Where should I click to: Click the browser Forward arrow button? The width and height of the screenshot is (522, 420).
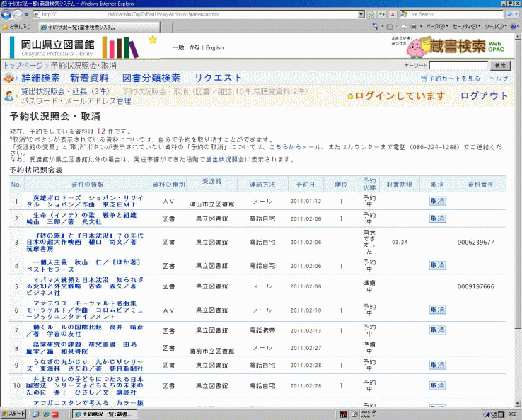(18, 14)
